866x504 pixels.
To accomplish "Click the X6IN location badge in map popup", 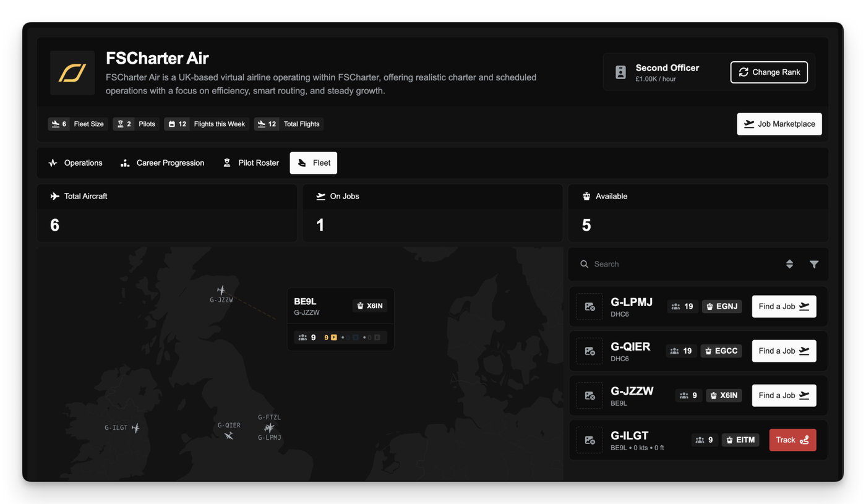I will coord(369,305).
